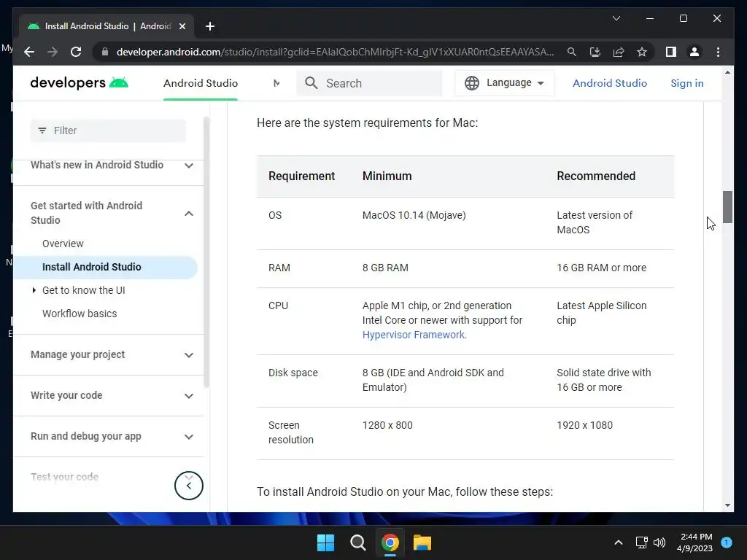The image size is (747, 560).
Task: Click the sidebar filter icon
Action: (42, 131)
